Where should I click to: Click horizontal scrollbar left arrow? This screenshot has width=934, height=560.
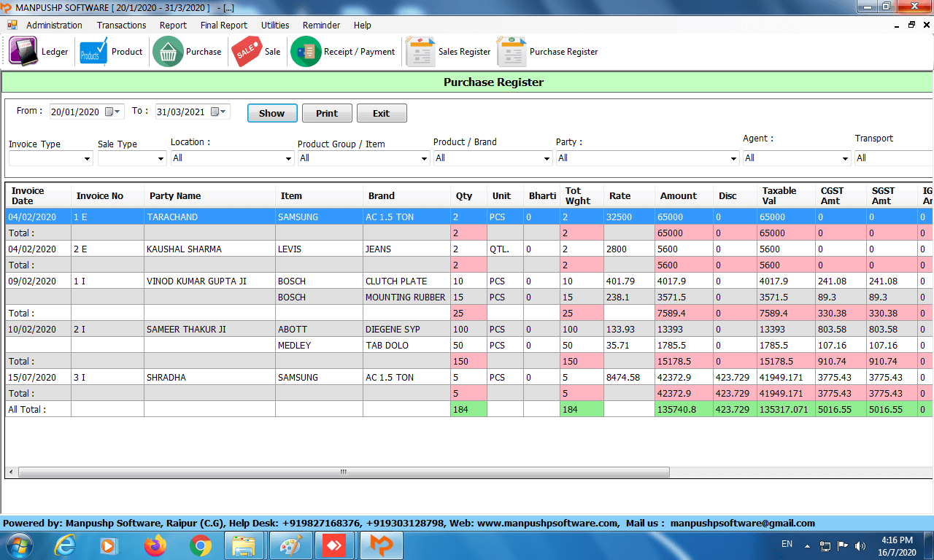coord(11,472)
